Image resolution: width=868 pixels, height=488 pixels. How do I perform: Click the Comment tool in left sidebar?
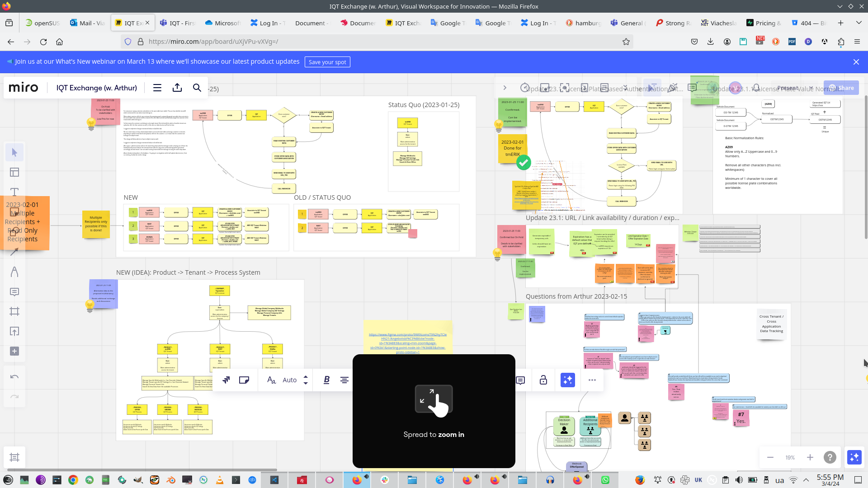(14, 292)
